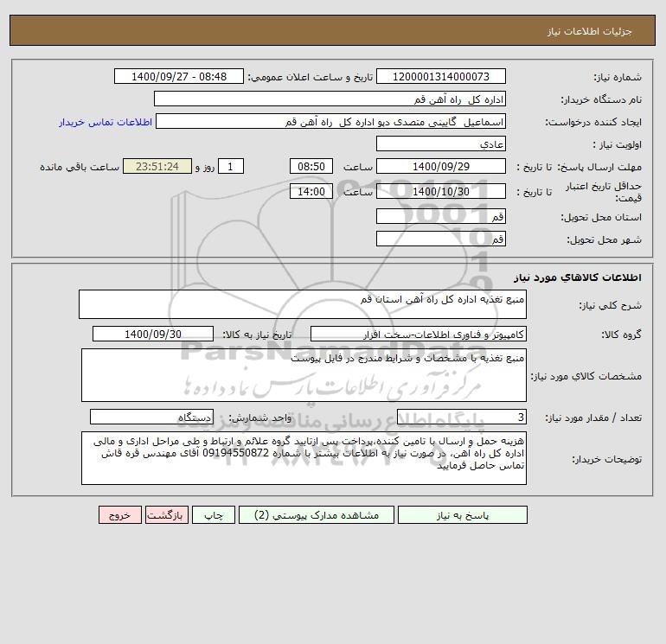Open مشاهده مدارک پیوستی (2) attachments
Image resolution: width=666 pixels, height=644 pixels.
[317, 515]
